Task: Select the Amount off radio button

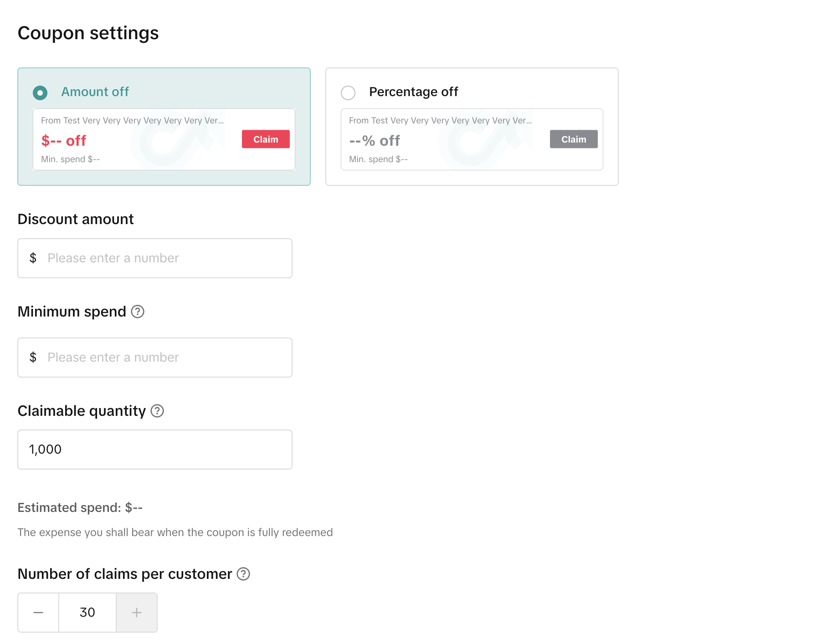Action: click(40, 93)
